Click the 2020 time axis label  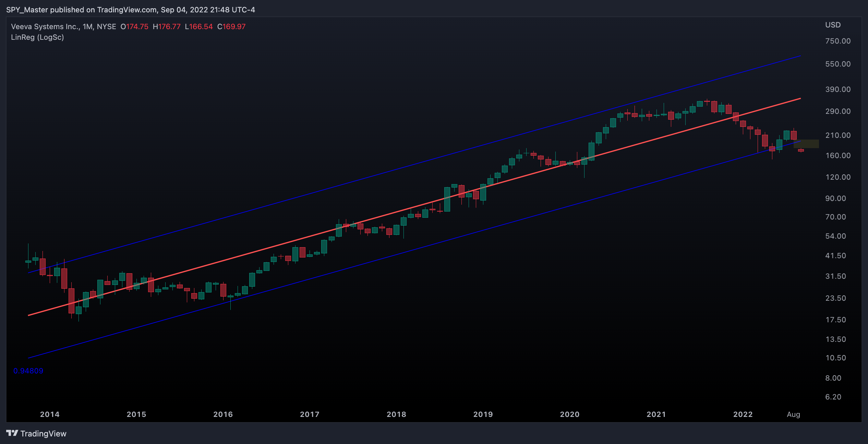(570, 414)
